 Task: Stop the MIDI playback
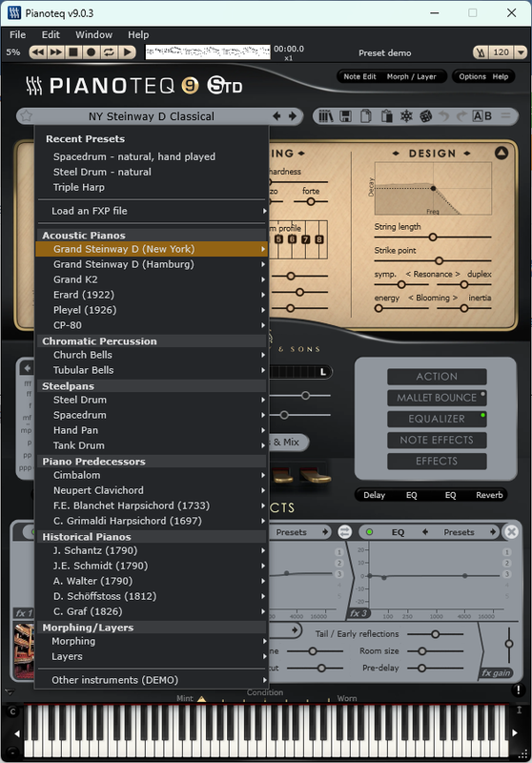73,52
